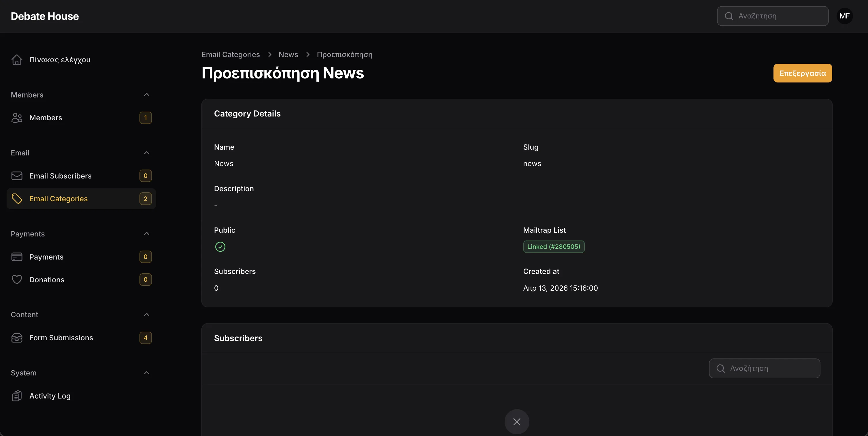The width and height of the screenshot is (868, 436).
Task: Click the Email Categories tag icon
Action: [17, 199]
